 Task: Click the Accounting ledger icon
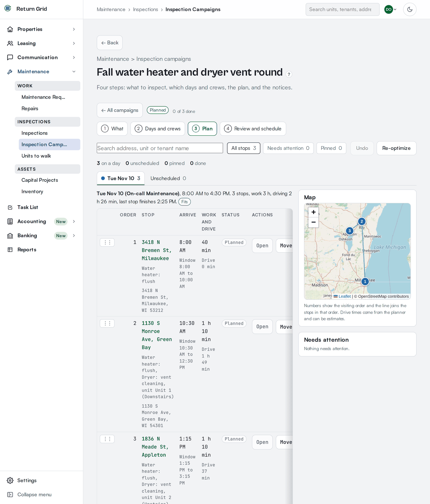coord(10,221)
